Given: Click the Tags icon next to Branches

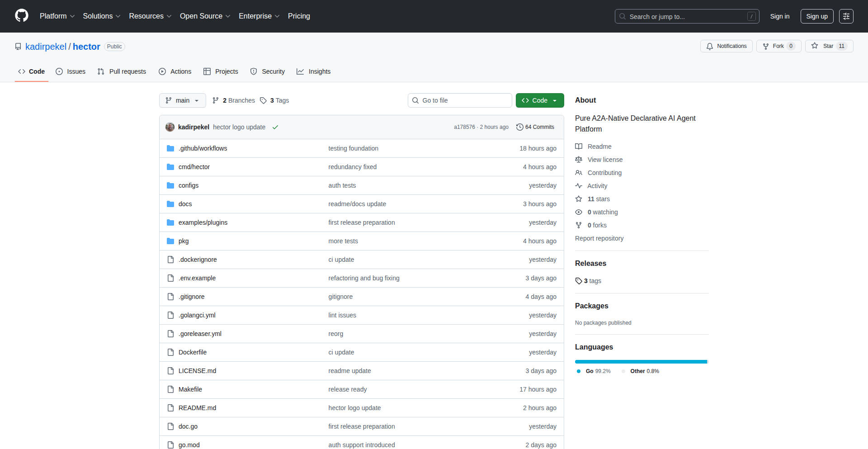Looking at the screenshot, I should point(263,100).
